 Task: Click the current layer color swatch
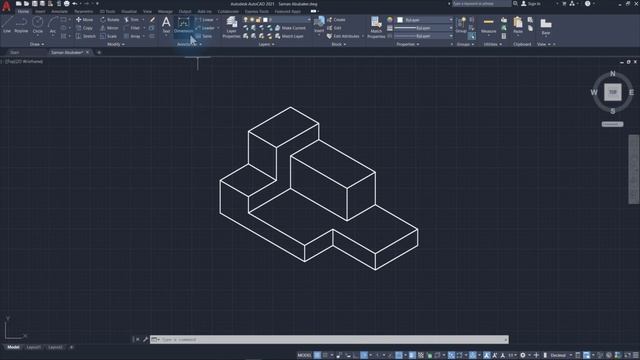click(265, 20)
